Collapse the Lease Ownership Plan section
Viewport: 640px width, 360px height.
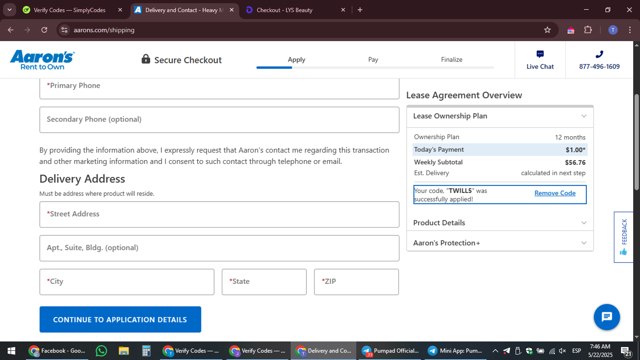tap(500, 116)
